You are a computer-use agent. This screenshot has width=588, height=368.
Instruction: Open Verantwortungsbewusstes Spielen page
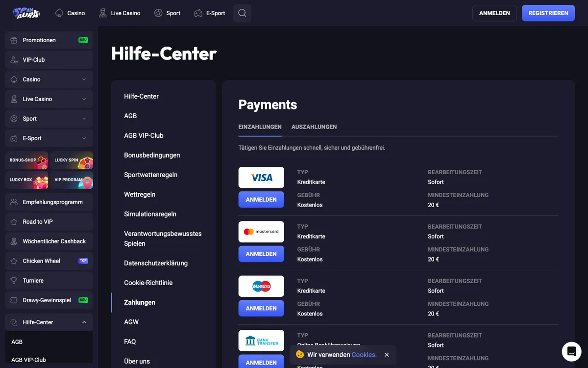click(163, 238)
